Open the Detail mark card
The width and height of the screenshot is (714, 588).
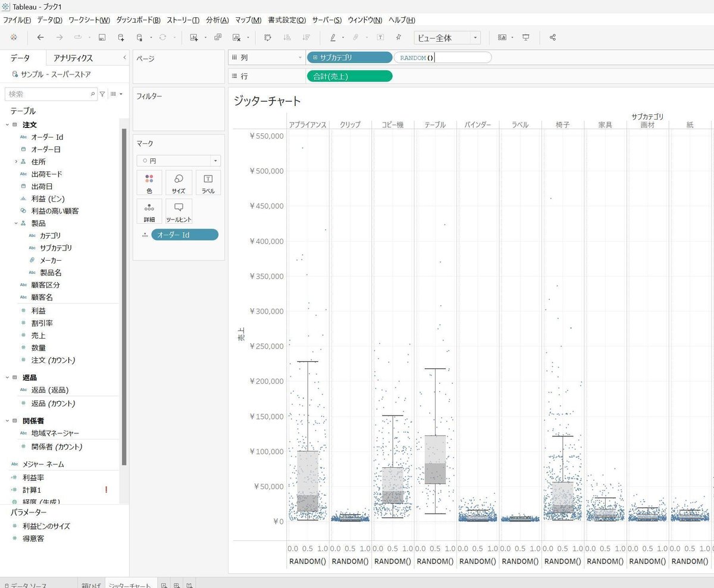pos(149,211)
